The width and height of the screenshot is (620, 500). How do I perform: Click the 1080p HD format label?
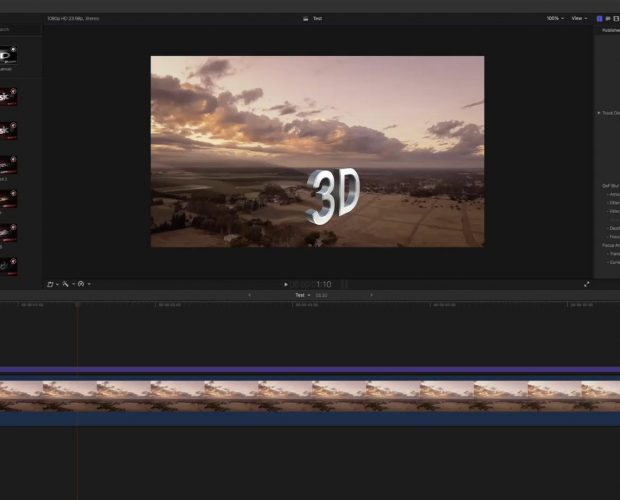[73, 19]
